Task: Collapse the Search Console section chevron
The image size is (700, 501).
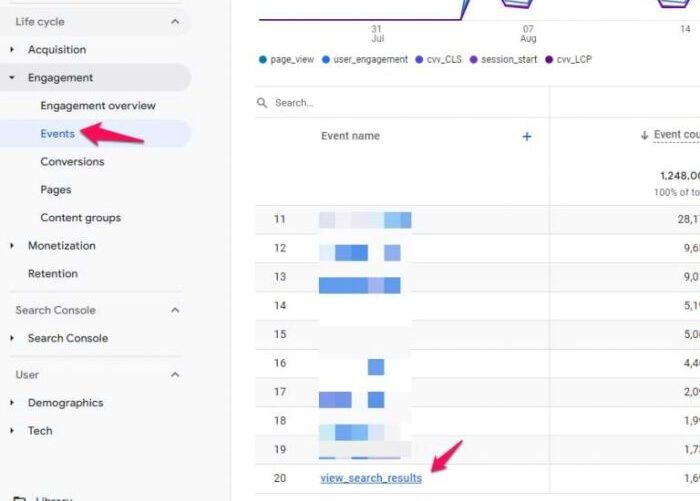Action: point(175,310)
